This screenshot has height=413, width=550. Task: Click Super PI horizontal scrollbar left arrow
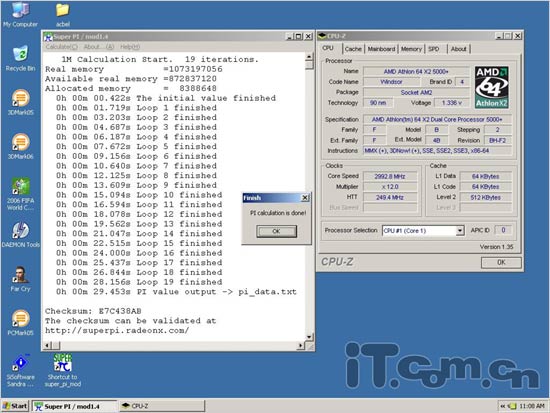(47, 346)
